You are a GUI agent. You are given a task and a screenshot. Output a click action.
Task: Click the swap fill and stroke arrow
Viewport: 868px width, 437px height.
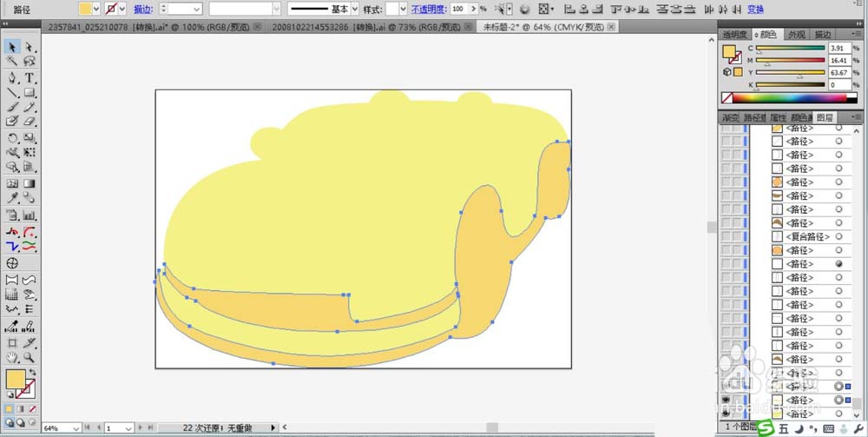coord(33,372)
